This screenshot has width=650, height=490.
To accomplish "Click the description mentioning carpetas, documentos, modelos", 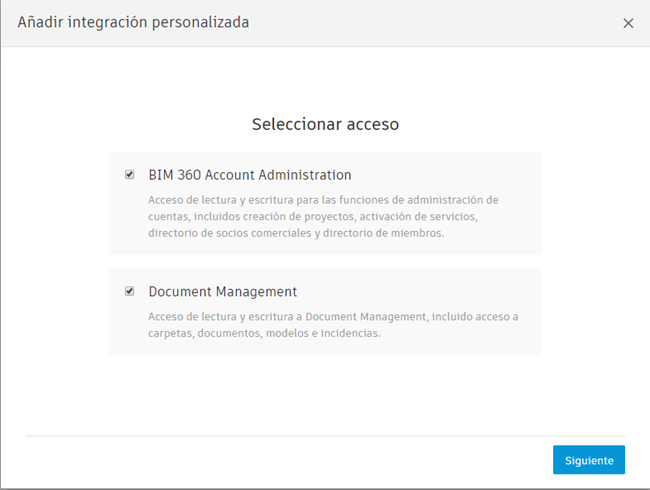I will coord(333,325).
